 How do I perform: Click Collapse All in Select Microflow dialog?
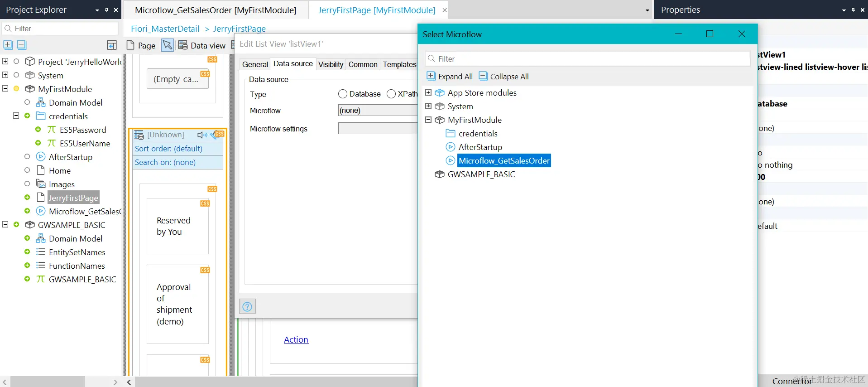(504, 76)
